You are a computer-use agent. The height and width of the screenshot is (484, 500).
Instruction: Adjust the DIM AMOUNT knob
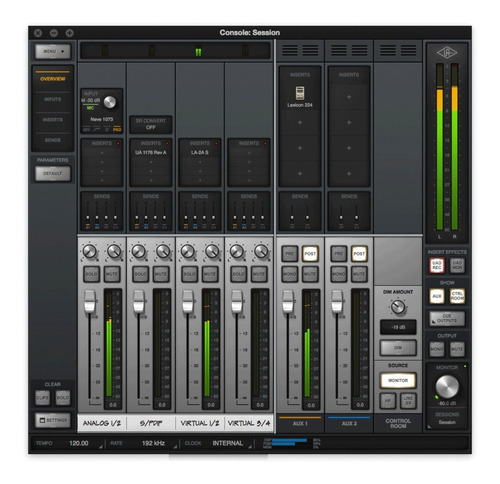coord(398,307)
